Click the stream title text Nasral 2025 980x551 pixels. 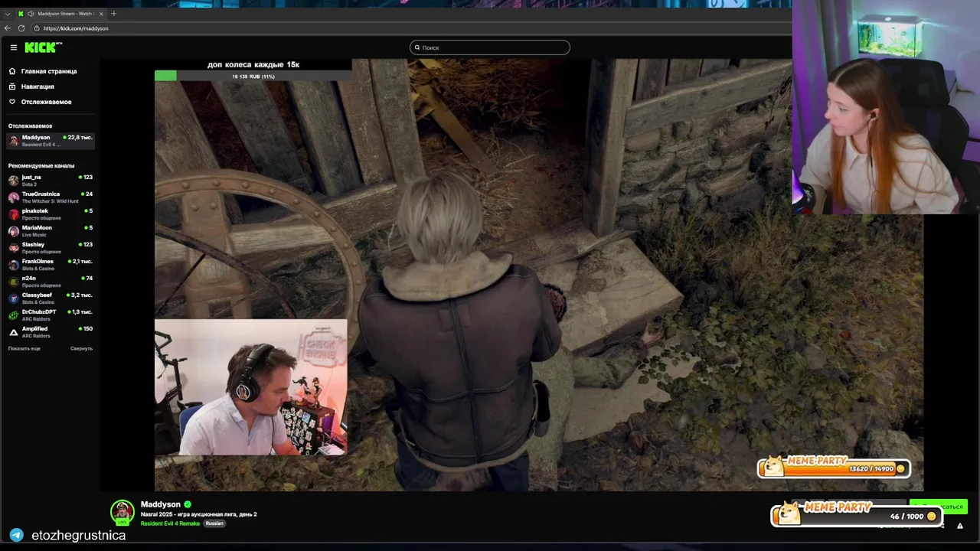pyautogui.click(x=199, y=514)
